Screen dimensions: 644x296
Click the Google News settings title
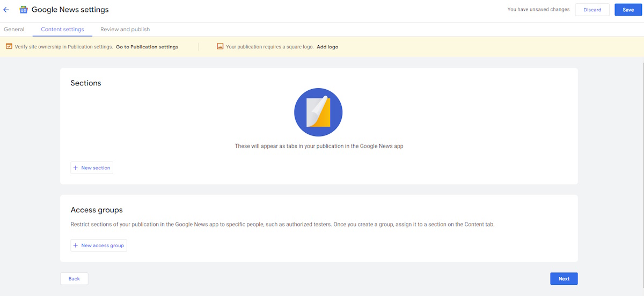[70, 10]
